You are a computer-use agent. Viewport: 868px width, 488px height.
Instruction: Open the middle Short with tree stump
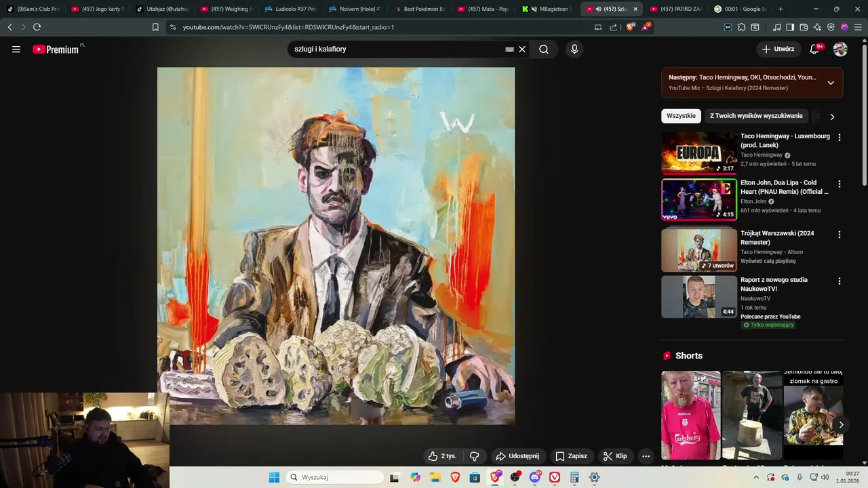[x=752, y=415]
